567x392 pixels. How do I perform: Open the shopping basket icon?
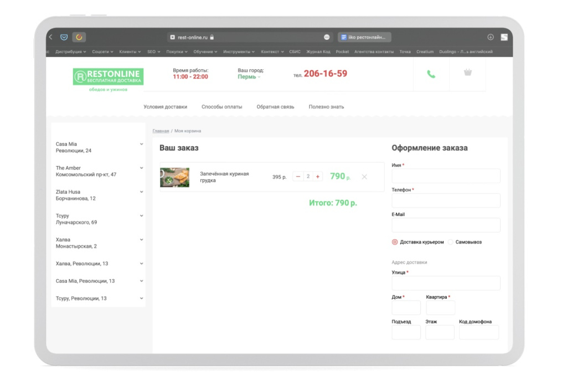468,73
